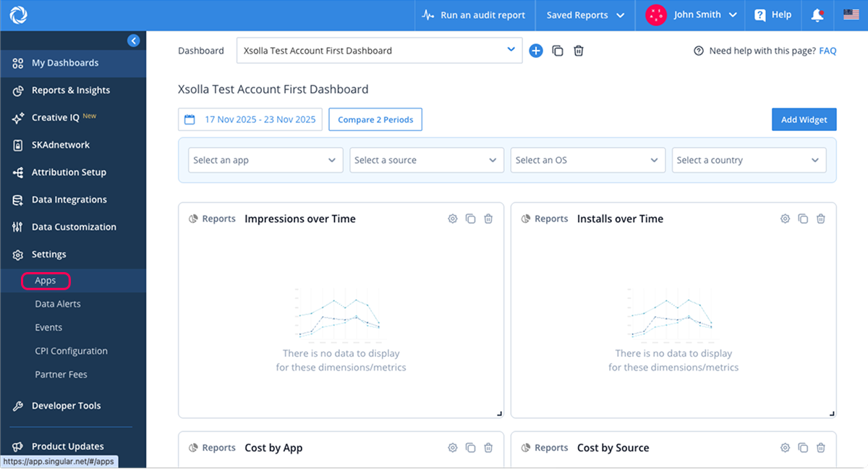
Task: Delete the Installs over Time widget
Action: 821,219
